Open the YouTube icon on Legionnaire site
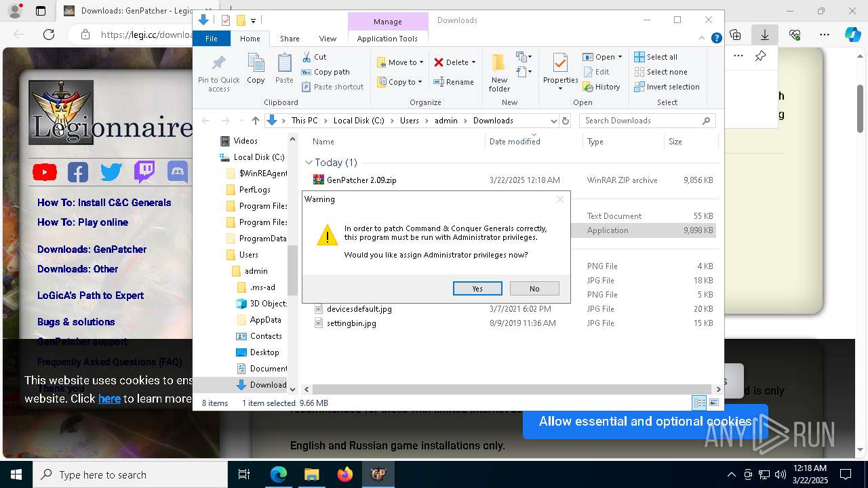868x488 pixels. tap(45, 172)
